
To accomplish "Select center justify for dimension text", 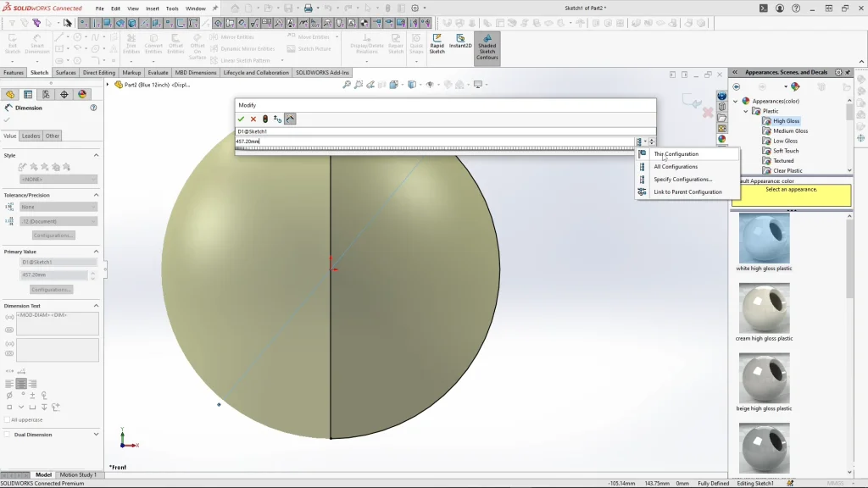I will pos(21,384).
